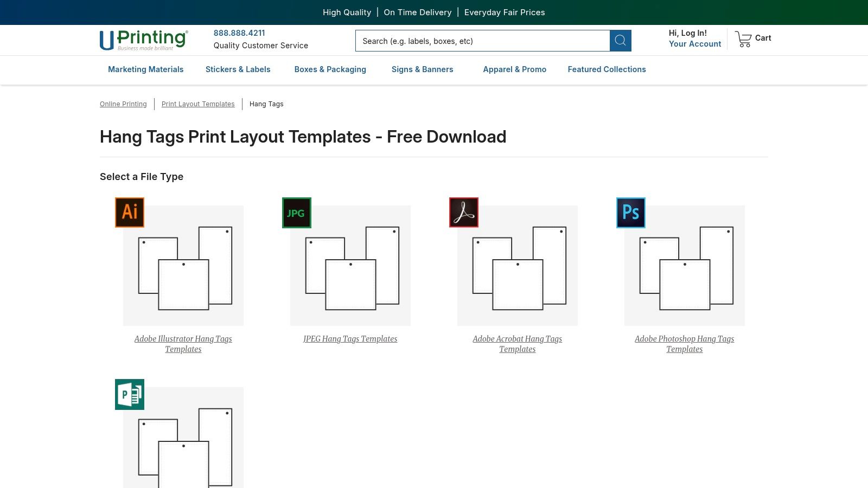Click the JPEG hang tag thumbnail
This screenshot has width=868, height=488.
(x=350, y=266)
